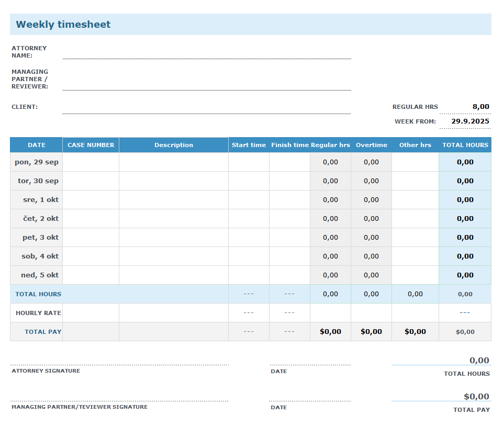Click the TOTAL PAY row label
Viewport: 504px width, 426px height.
pos(43,332)
